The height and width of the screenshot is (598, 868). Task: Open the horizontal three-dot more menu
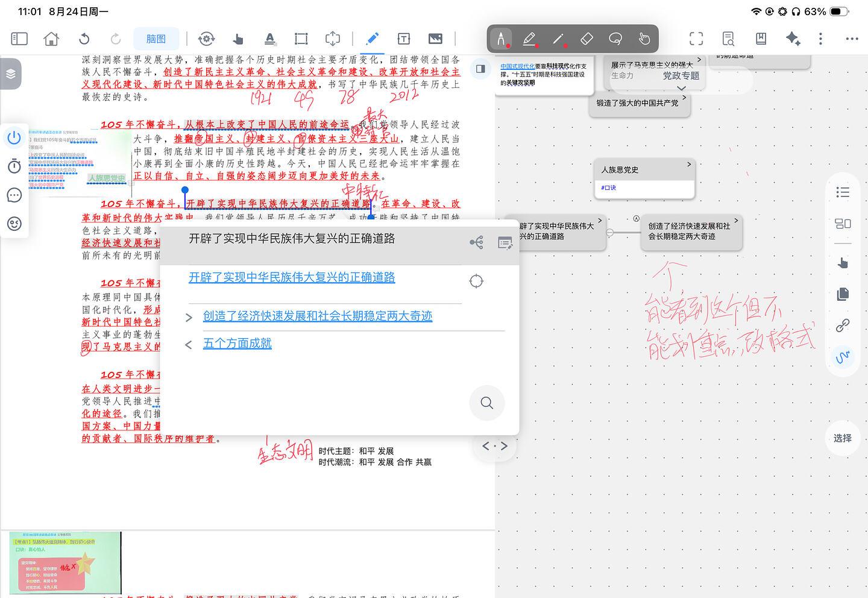coord(852,39)
